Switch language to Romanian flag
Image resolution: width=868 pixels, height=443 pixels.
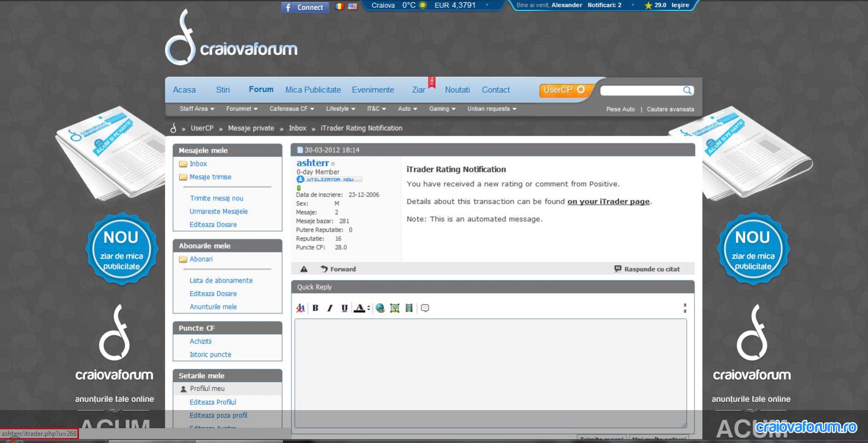pyautogui.click(x=340, y=7)
